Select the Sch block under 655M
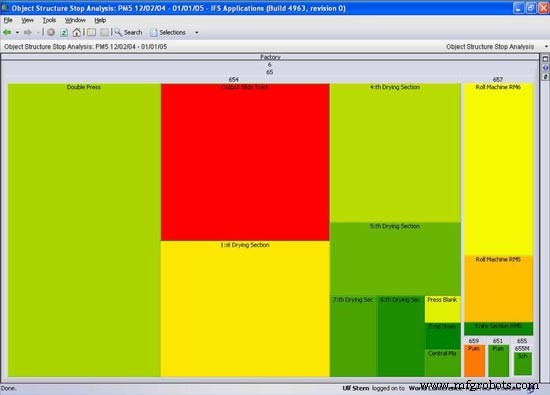 coord(523,364)
